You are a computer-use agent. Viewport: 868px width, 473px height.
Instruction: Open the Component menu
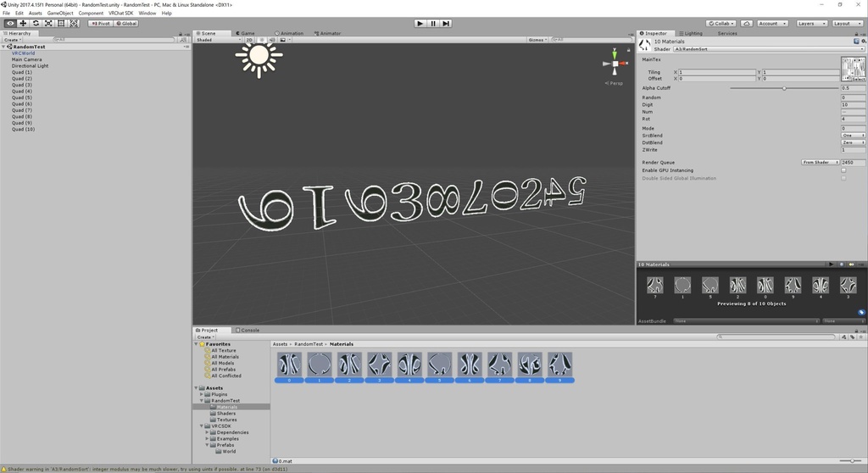click(91, 14)
